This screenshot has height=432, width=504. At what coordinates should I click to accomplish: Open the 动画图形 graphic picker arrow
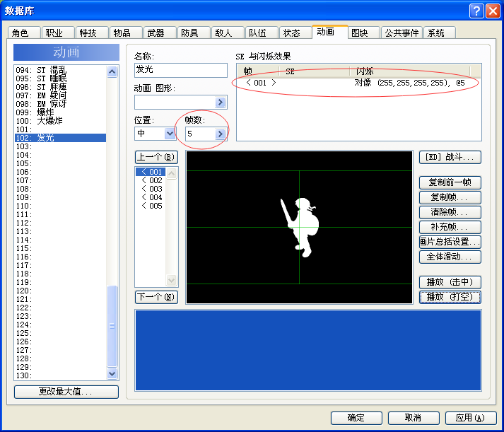point(220,103)
